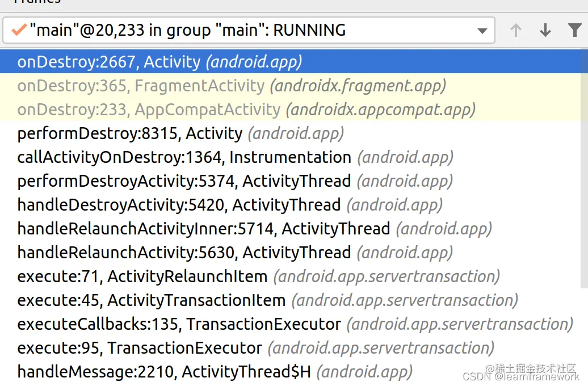Select frame execute:45, ActivityTransactionItem
Image resolution: width=588 pixels, height=386 pixels.
point(290,300)
